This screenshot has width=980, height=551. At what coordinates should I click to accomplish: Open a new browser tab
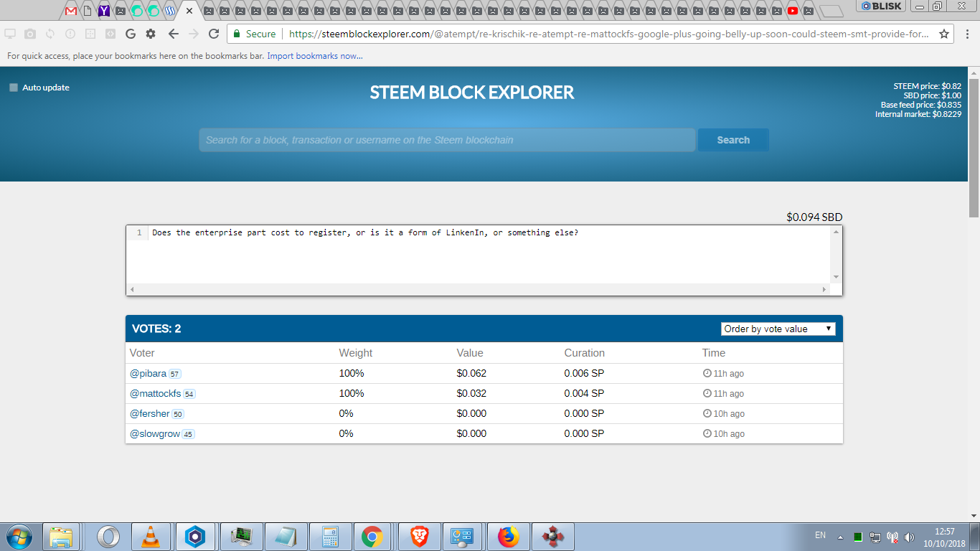tap(831, 11)
